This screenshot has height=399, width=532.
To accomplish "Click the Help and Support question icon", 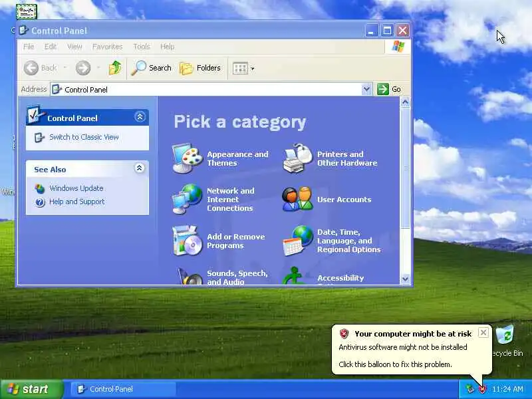I will pos(40,202).
